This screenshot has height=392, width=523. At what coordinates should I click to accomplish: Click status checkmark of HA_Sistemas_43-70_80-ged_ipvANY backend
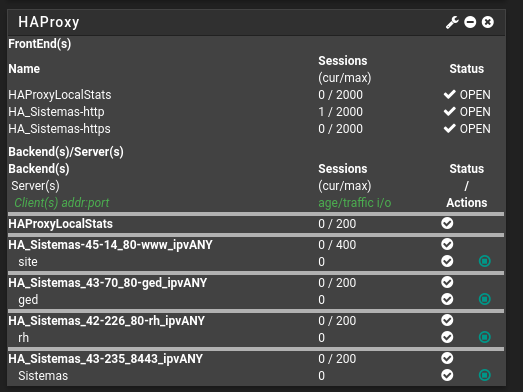447,282
